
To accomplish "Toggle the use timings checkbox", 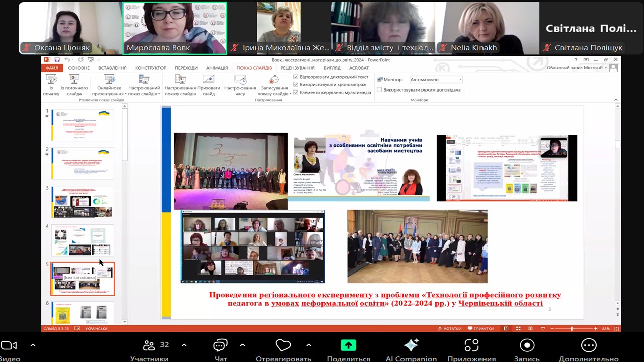I will click(296, 85).
